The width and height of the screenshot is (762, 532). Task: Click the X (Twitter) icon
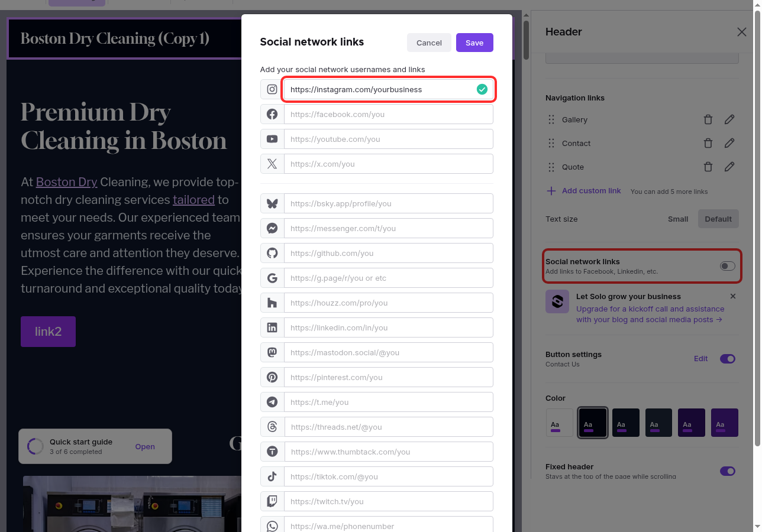click(272, 164)
